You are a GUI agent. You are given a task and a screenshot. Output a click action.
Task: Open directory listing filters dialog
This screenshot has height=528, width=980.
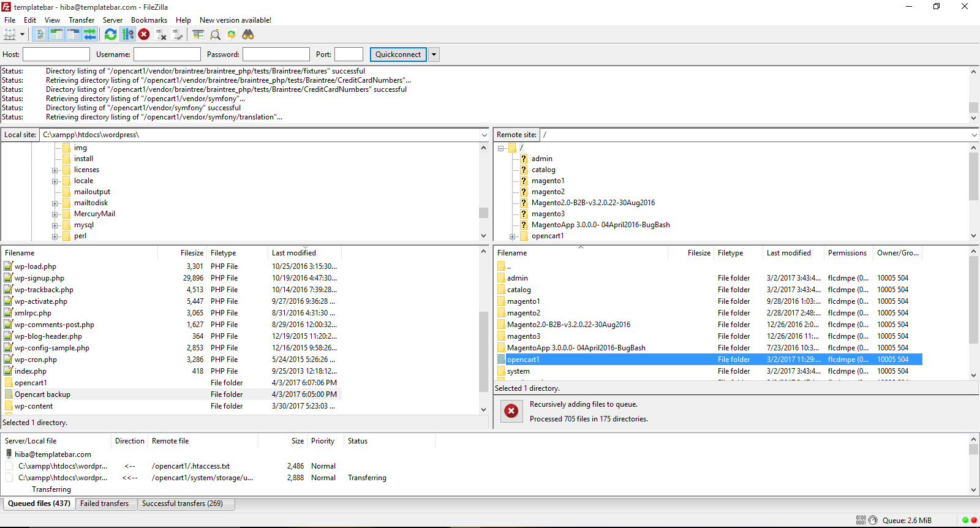[x=198, y=35]
